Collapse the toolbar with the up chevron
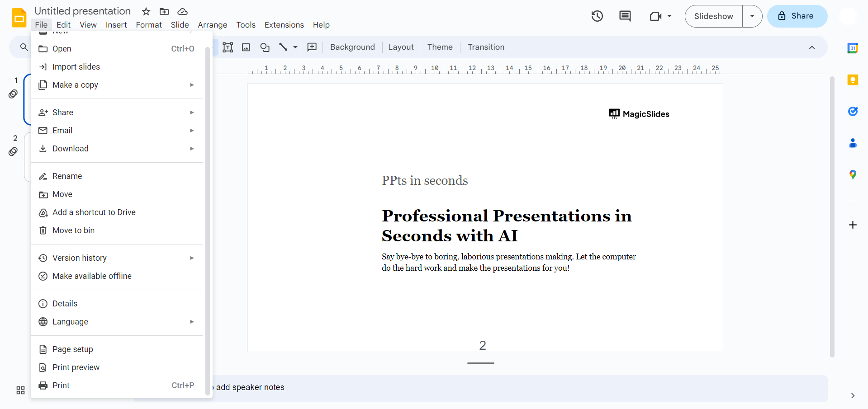 [x=812, y=47]
